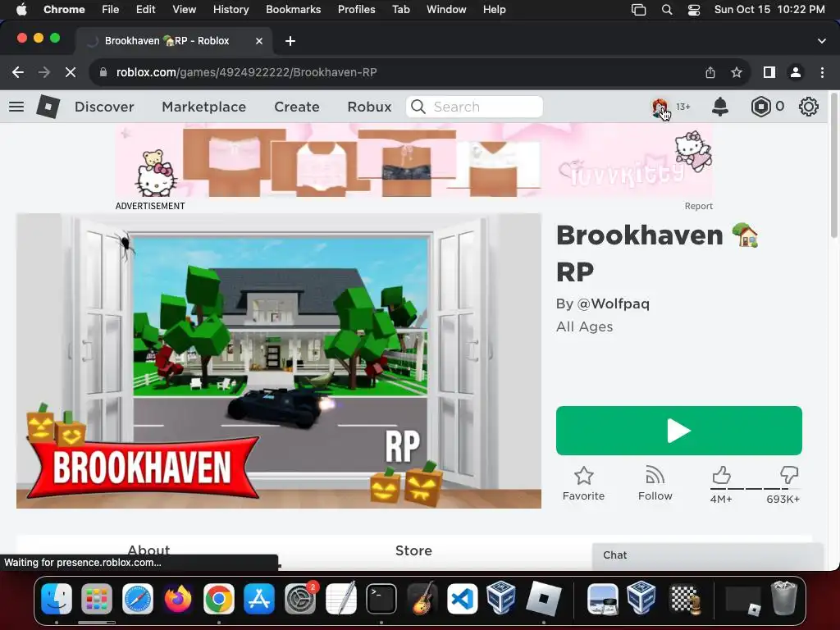The width and height of the screenshot is (840, 630).
Task: Switch to the About tab
Action: pyautogui.click(x=149, y=550)
